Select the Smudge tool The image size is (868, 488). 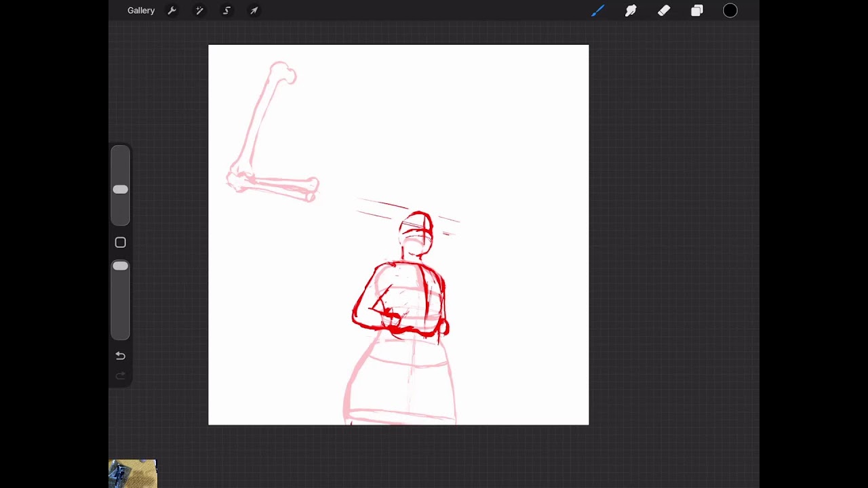[631, 11]
